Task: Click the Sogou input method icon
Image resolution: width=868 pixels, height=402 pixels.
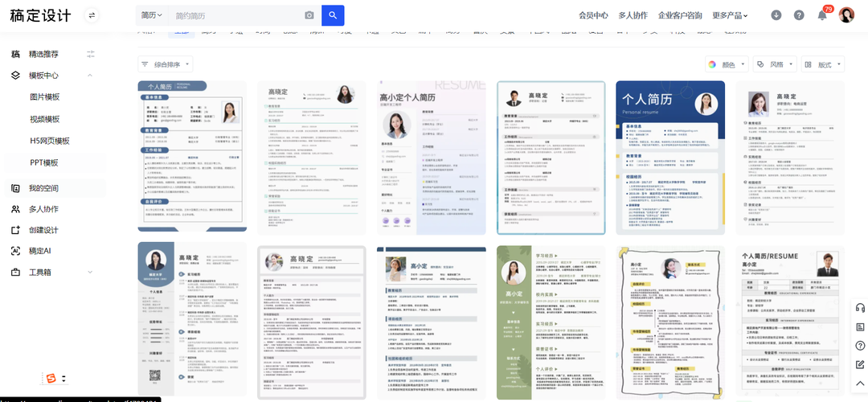Action: point(51,379)
